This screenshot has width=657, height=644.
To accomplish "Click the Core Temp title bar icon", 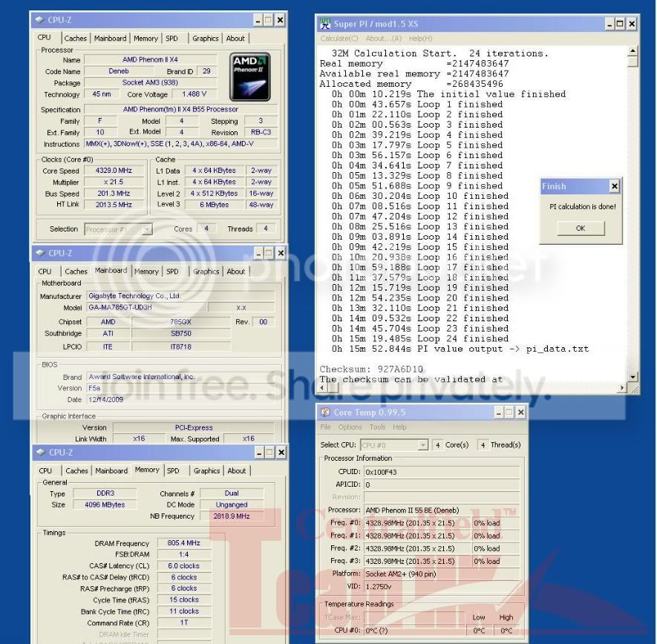I will (325, 413).
